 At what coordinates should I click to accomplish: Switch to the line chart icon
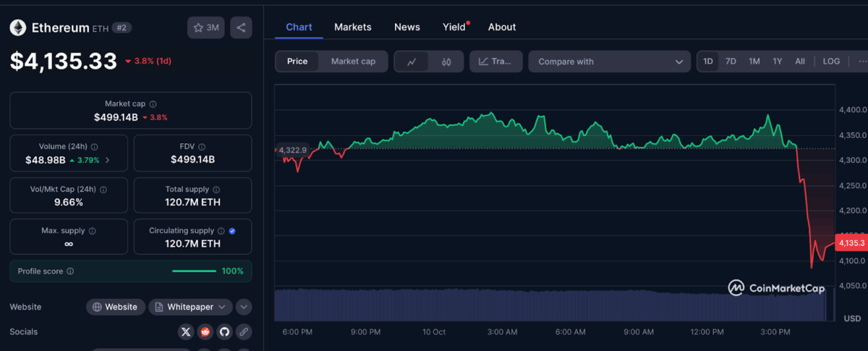click(x=412, y=62)
